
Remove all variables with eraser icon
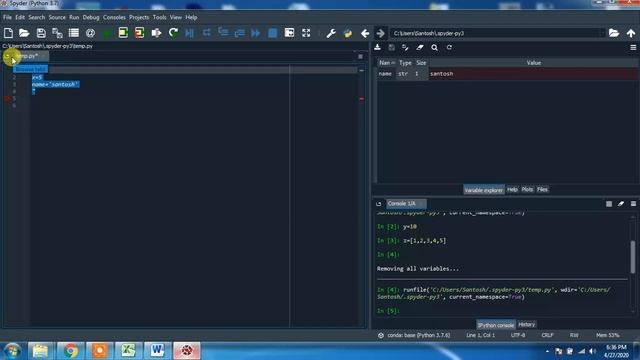click(x=420, y=47)
